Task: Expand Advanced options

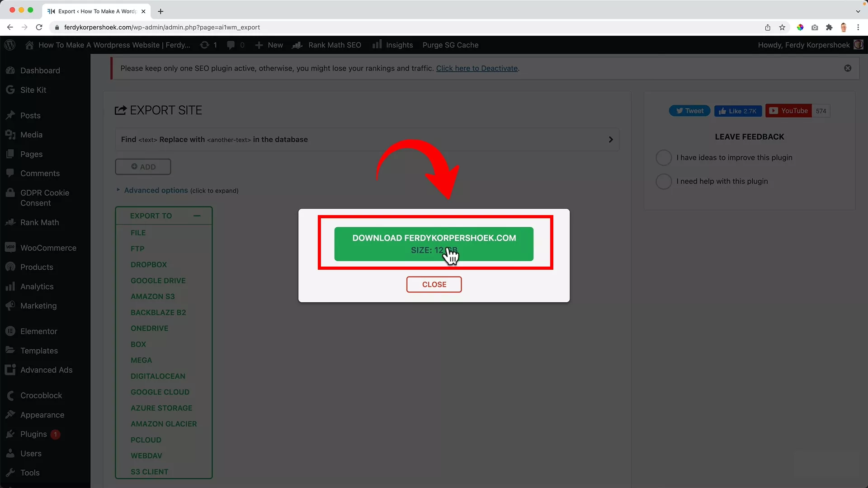Action: [156, 190]
